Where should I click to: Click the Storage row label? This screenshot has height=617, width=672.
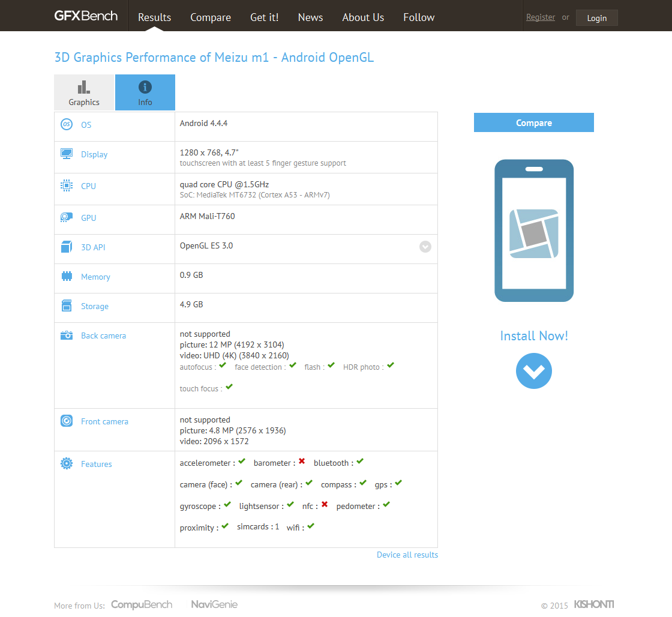(95, 306)
